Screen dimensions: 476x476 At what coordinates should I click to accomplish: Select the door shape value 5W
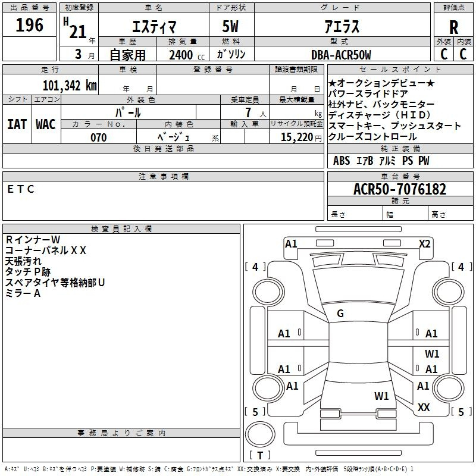(230, 26)
